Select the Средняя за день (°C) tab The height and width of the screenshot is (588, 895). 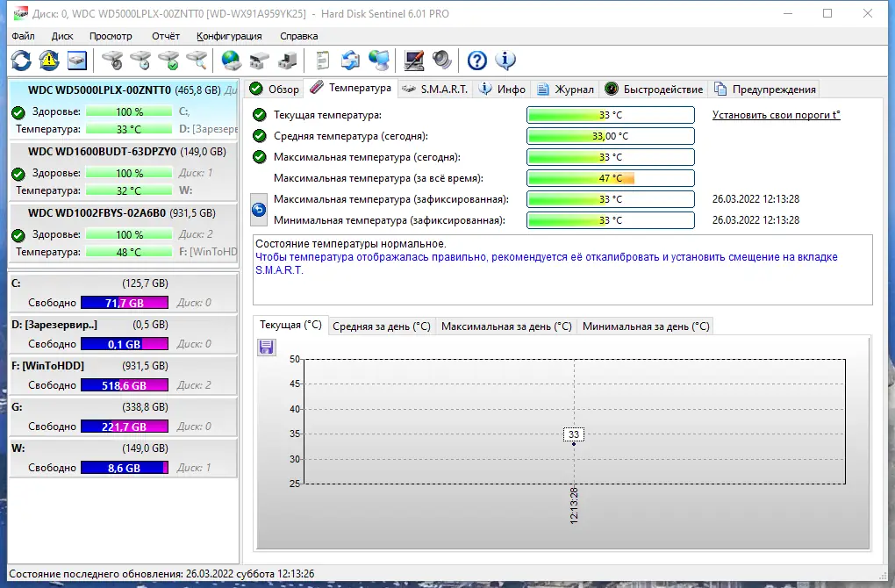[x=382, y=326]
